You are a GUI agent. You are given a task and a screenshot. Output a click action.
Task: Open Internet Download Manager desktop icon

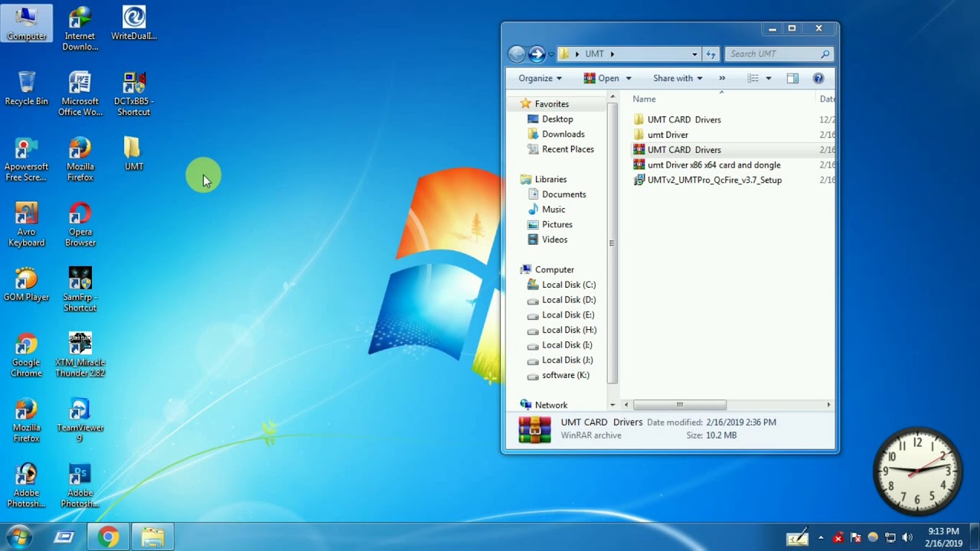(80, 28)
